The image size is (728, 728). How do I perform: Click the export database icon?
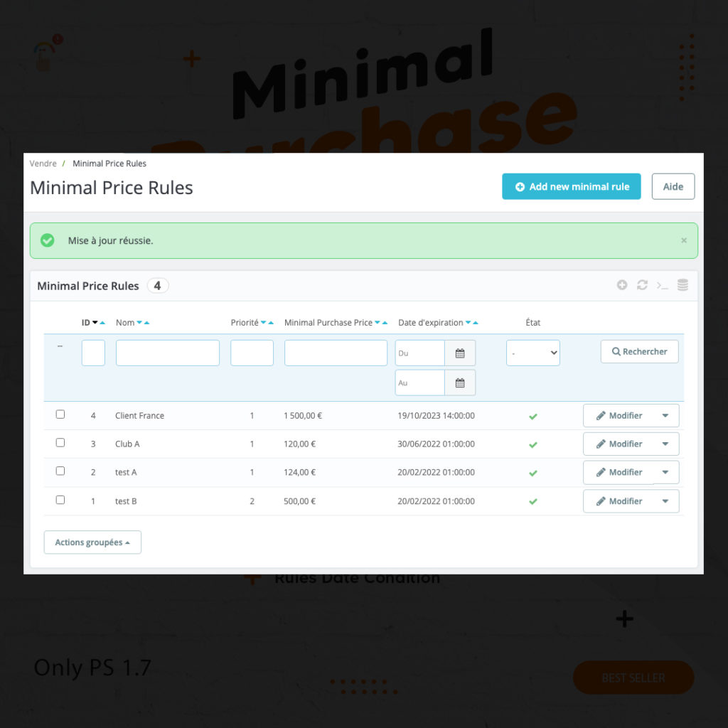(x=682, y=284)
